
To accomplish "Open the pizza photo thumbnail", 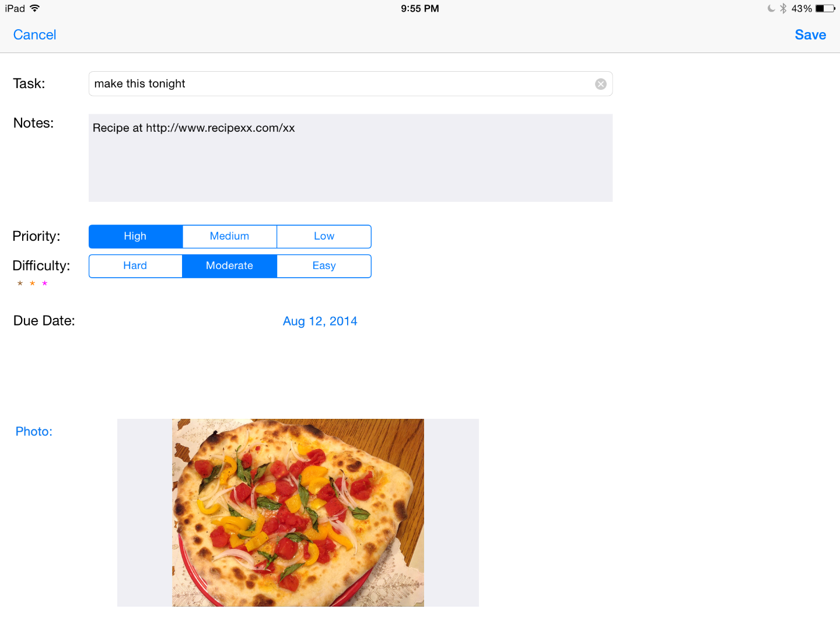I will 298,513.
